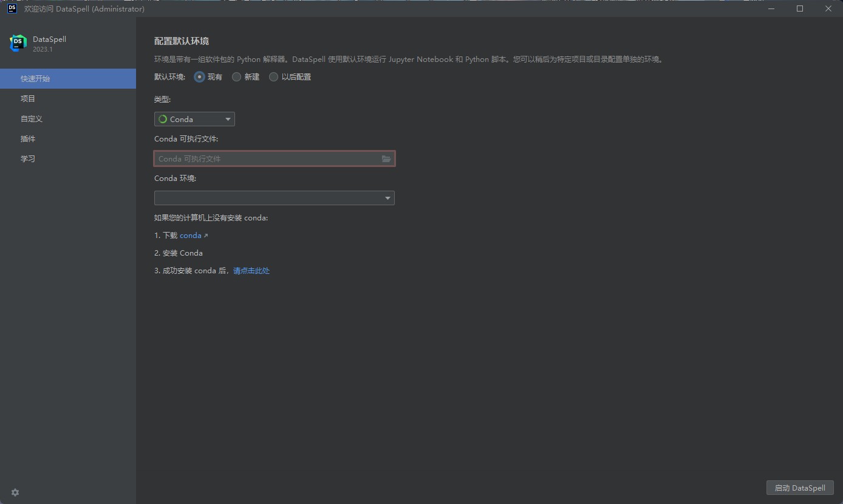Click the 2. 安装 Conda step text
Screen dimensions: 843x504
[x=179, y=253]
